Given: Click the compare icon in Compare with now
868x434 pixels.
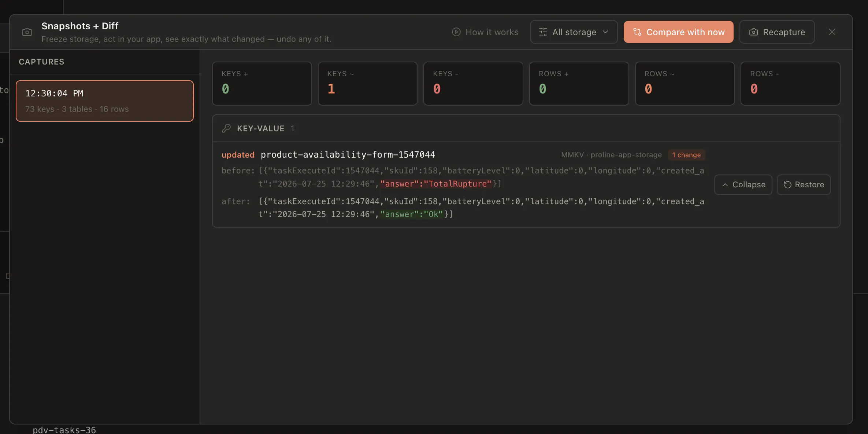Looking at the screenshot, I should click(637, 32).
